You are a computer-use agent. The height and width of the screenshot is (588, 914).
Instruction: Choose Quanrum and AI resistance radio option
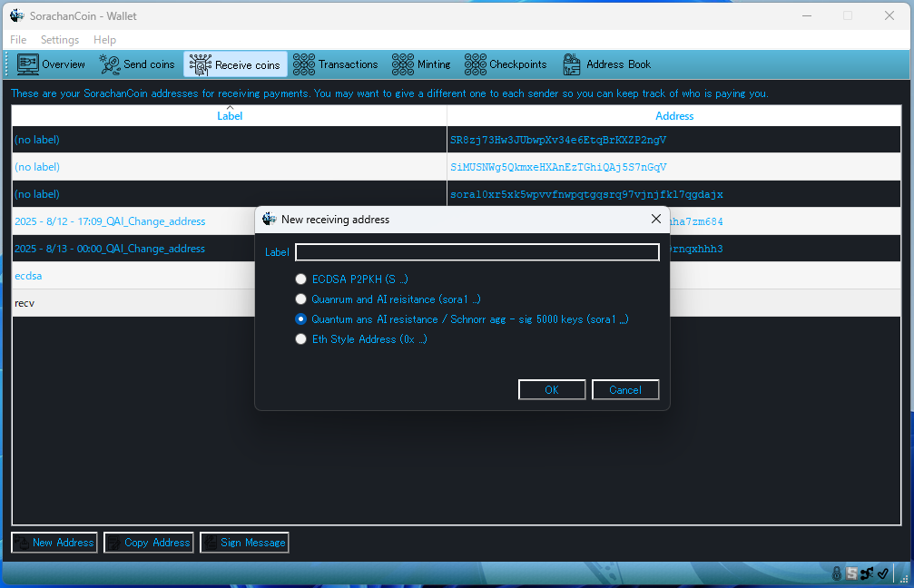(x=301, y=299)
